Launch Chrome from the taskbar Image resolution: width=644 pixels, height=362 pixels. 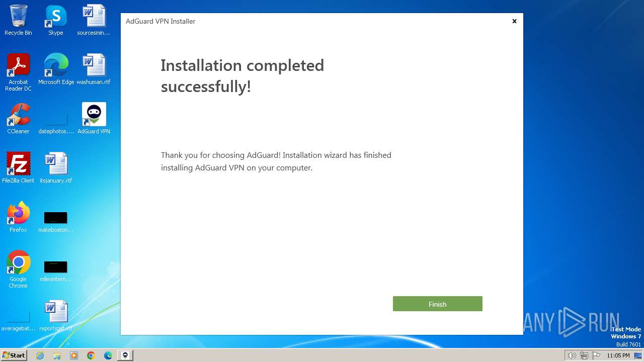(91, 355)
